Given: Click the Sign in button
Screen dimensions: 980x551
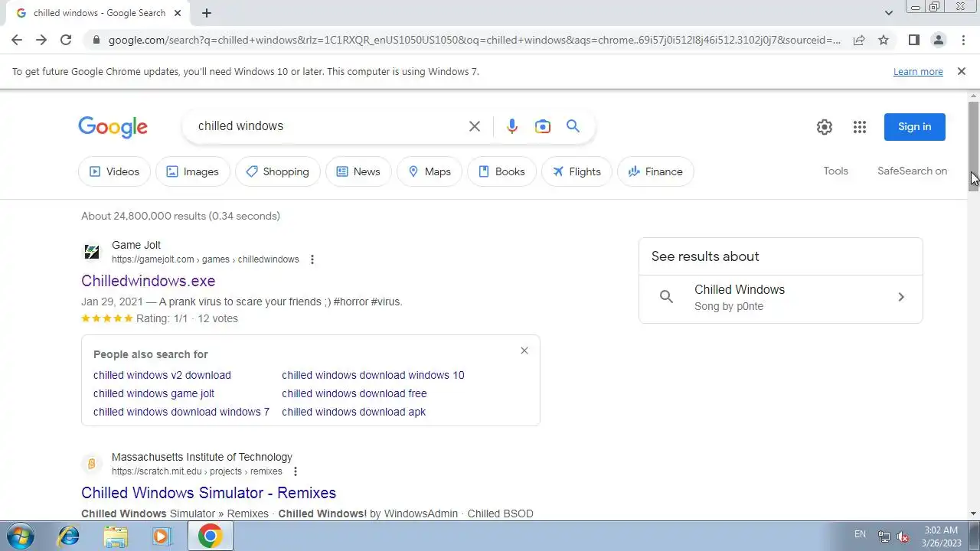Looking at the screenshot, I should pos(914,127).
